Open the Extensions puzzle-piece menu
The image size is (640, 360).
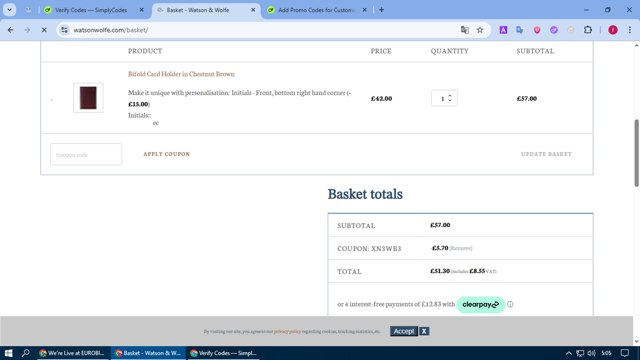[x=588, y=30]
